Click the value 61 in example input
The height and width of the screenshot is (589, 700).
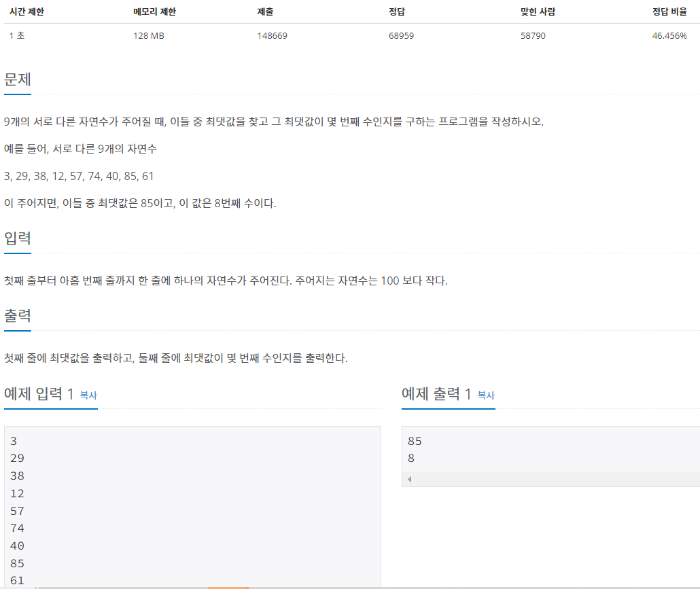pyautogui.click(x=18, y=581)
